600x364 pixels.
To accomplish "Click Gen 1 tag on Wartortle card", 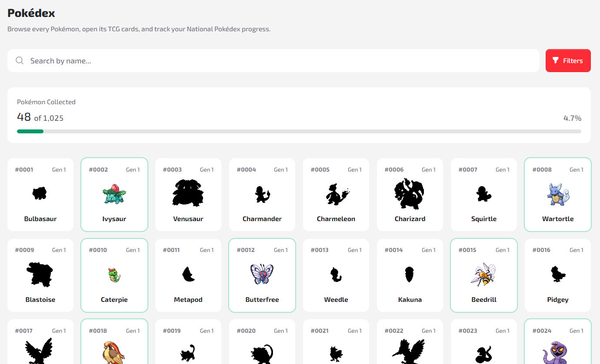I will (576, 169).
